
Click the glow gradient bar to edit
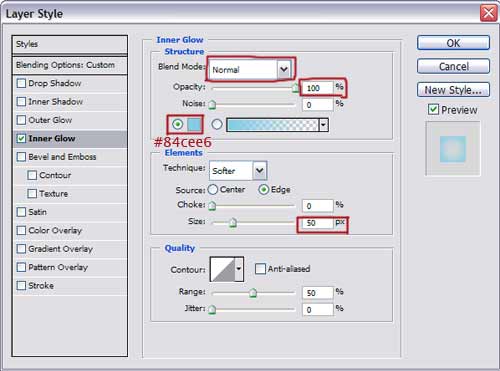(x=272, y=125)
